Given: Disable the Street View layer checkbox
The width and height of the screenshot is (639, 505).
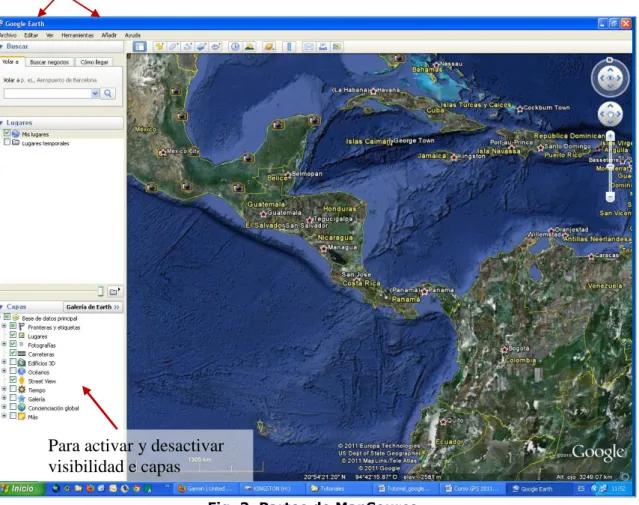Looking at the screenshot, I should (x=13, y=380).
